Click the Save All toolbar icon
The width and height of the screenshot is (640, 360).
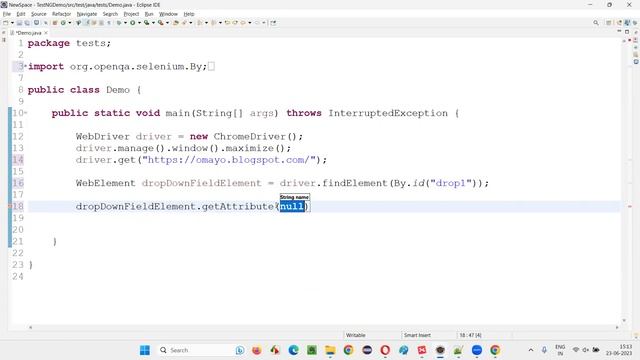(x=27, y=23)
